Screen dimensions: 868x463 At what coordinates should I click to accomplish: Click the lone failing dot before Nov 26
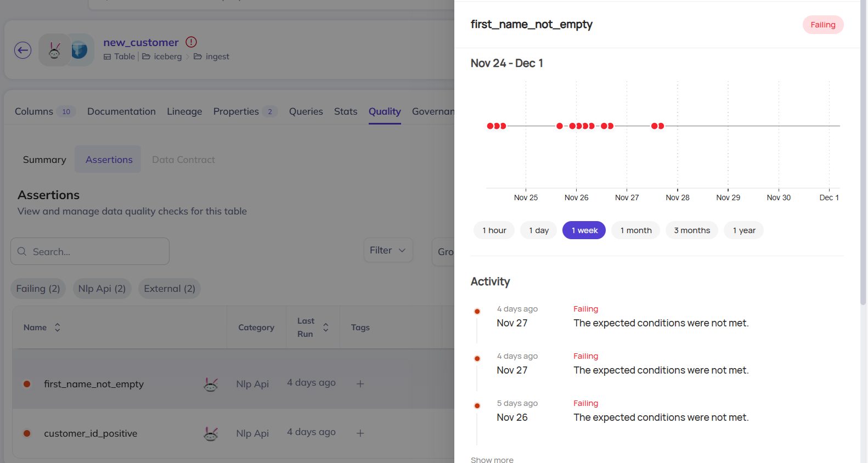point(560,126)
